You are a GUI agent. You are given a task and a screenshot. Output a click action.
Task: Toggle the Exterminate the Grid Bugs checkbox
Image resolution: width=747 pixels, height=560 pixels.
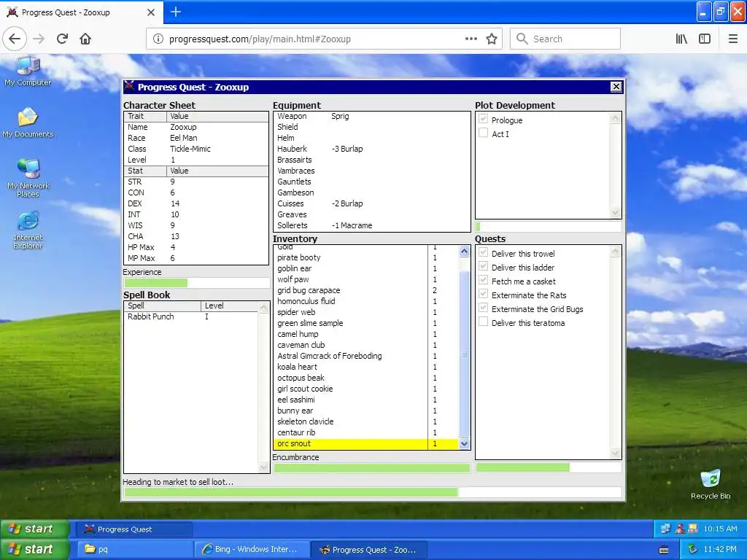pyautogui.click(x=483, y=308)
